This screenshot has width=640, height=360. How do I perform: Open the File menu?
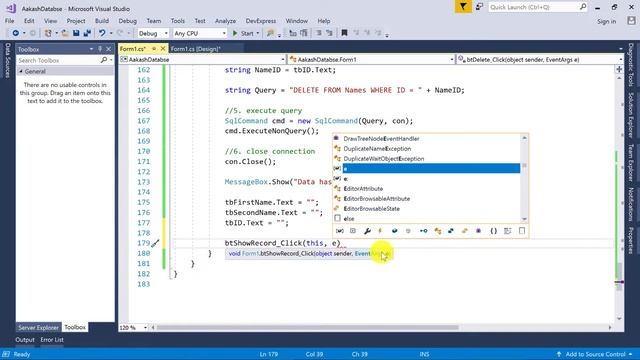click(x=9, y=21)
